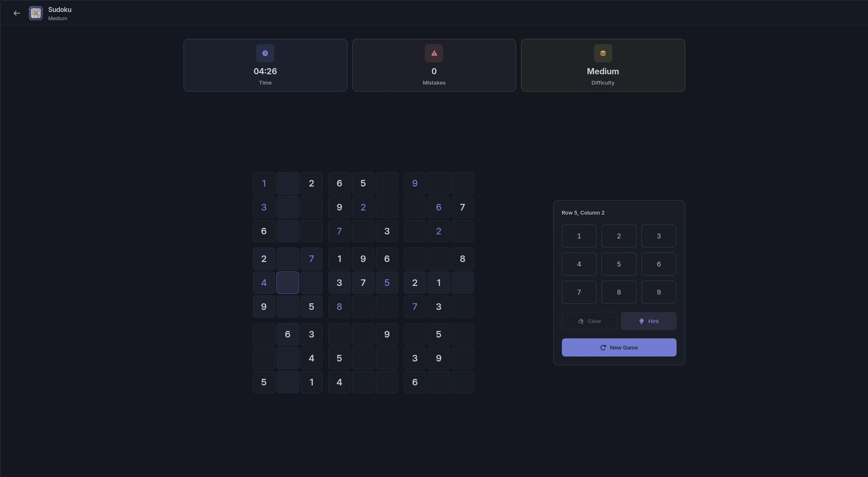
Task: Request a Hint
Action: point(649,321)
